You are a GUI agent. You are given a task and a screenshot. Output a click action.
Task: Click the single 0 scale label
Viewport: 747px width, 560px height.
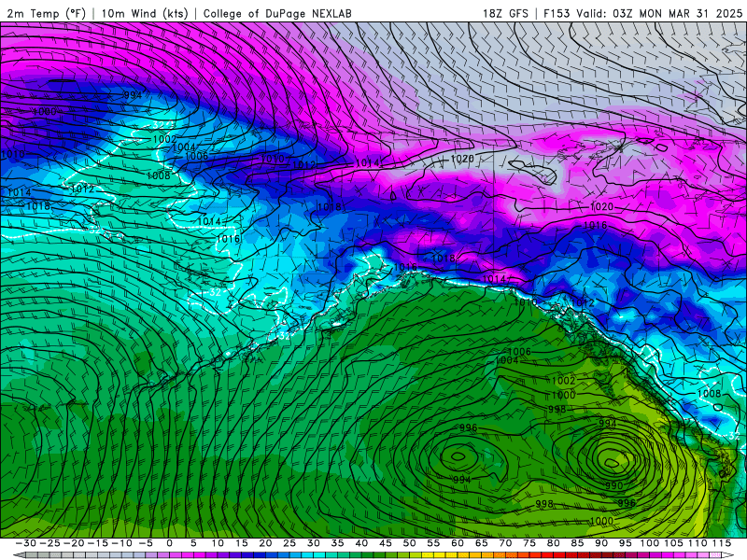coord(169,543)
